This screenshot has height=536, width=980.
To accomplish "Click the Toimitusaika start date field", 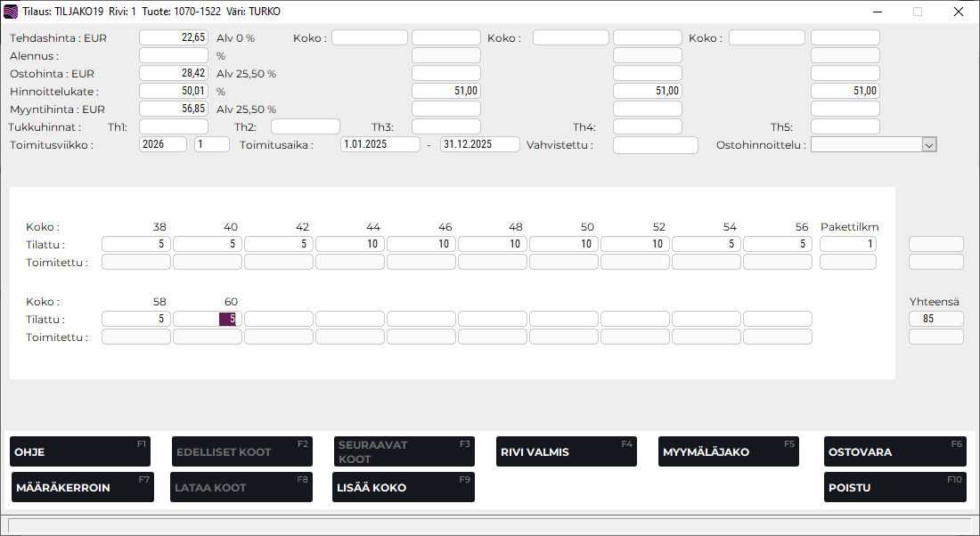I will pos(380,144).
